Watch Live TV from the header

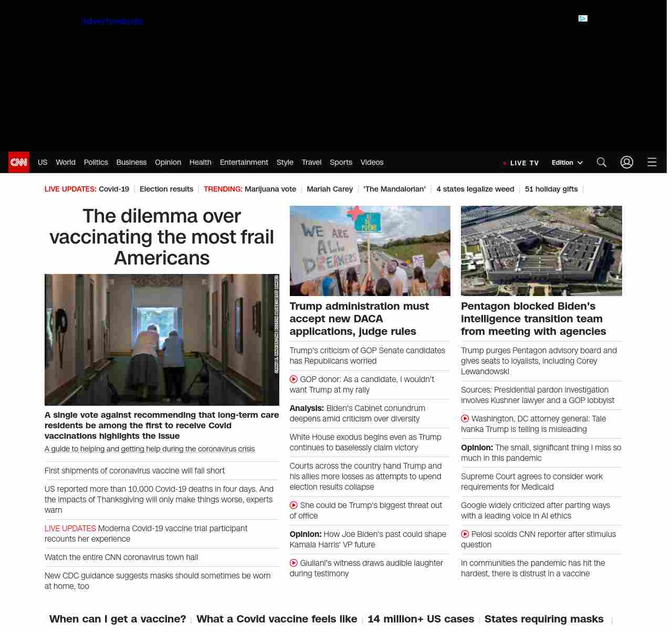point(521,163)
